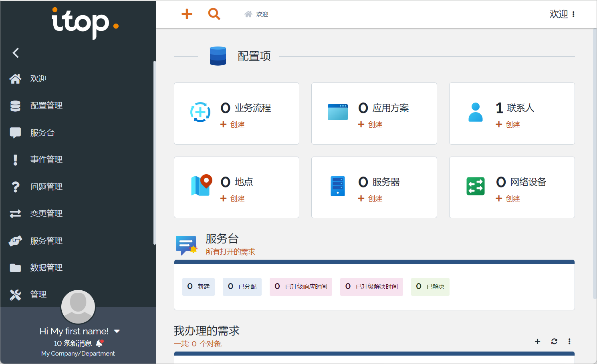Open 我办理的需求 three-dot actions menu
Image resolution: width=597 pixels, height=364 pixels.
coord(569,341)
